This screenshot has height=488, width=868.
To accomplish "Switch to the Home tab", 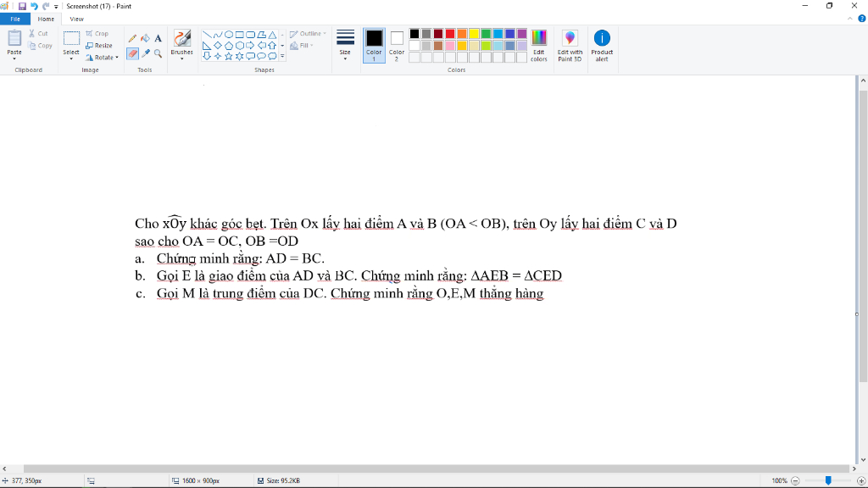I will pos(46,19).
